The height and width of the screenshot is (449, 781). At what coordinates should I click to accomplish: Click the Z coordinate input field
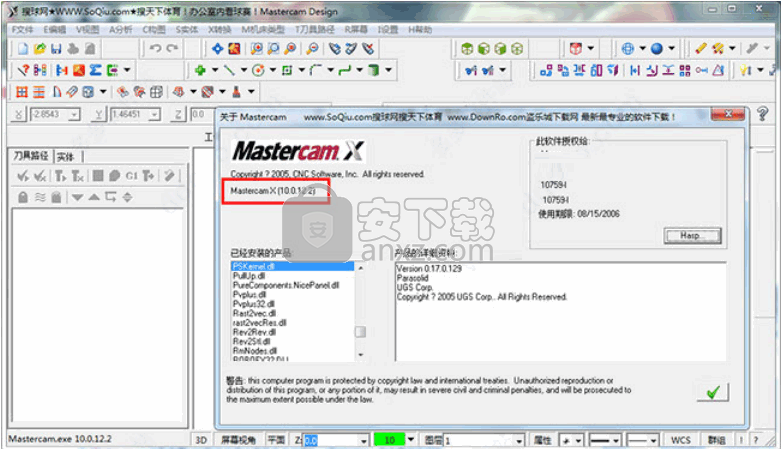(x=201, y=115)
